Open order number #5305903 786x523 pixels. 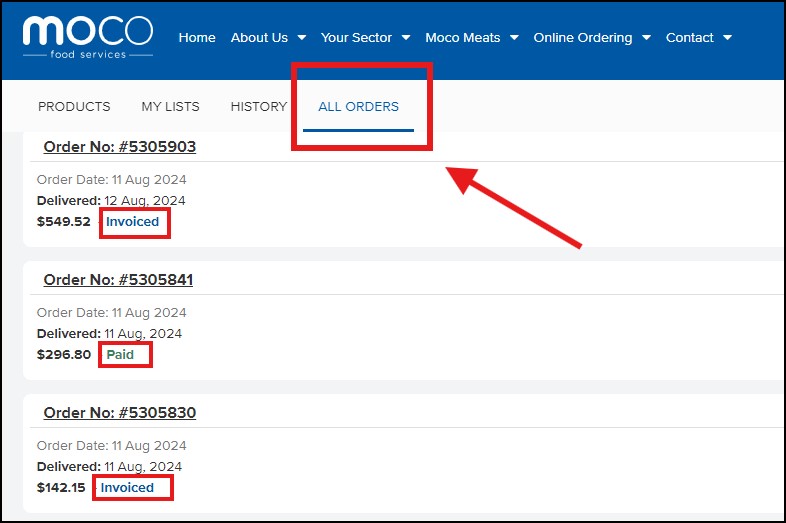tap(119, 147)
